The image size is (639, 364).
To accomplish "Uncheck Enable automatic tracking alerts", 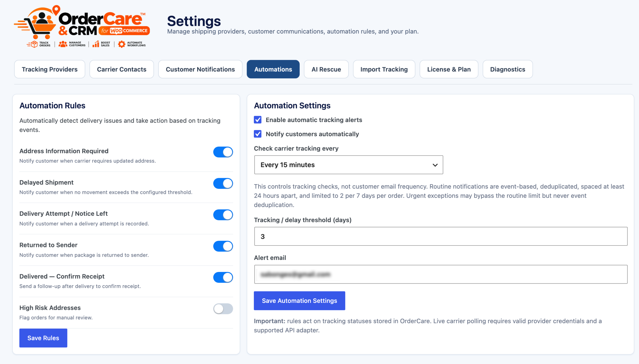I will (258, 120).
